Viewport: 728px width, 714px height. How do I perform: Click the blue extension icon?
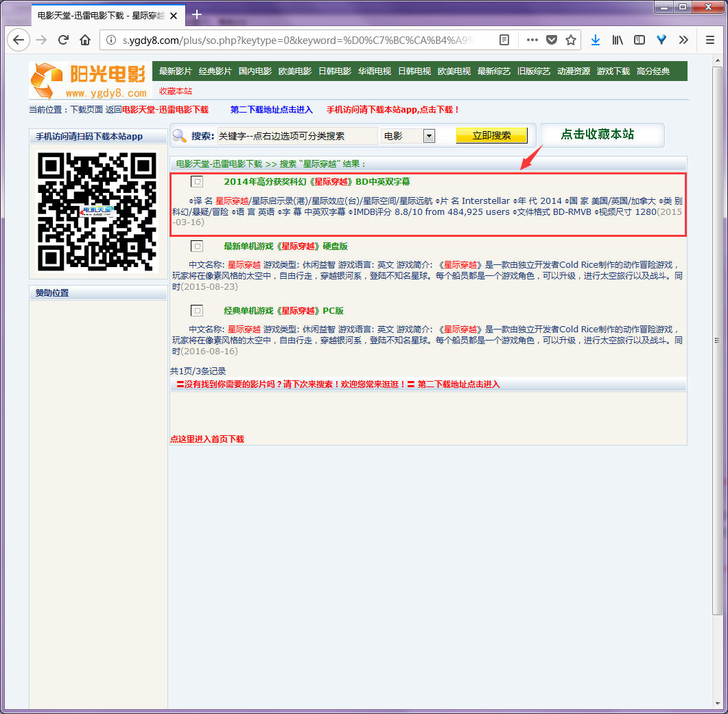(661, 41)
